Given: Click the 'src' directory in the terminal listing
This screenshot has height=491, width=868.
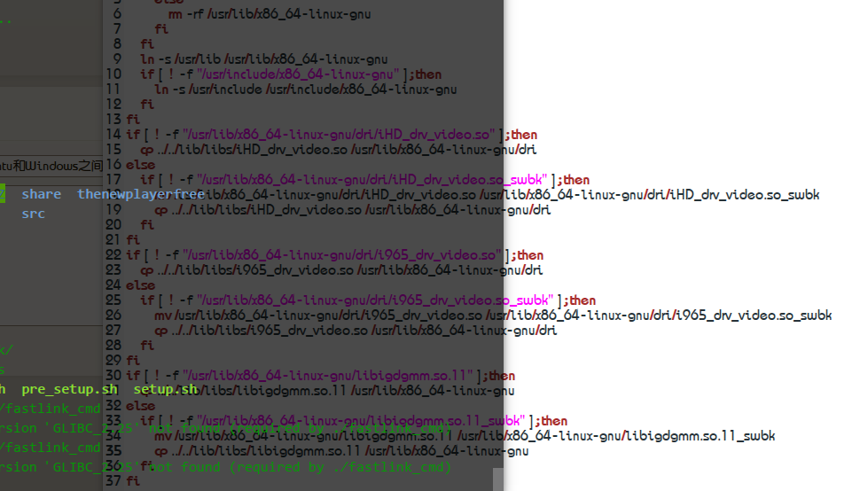Looking at the screenshot, I should point(33,214).
